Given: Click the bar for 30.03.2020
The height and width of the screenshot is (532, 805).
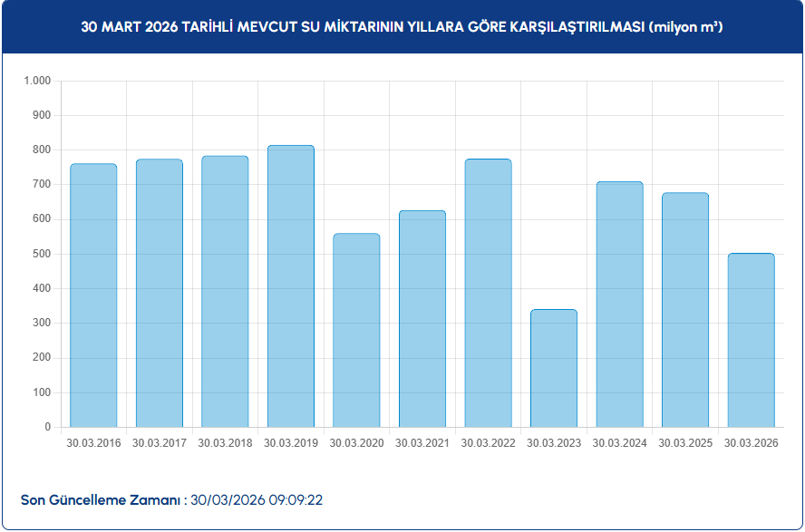Looking at the screenshot, I should coord(356,331).
